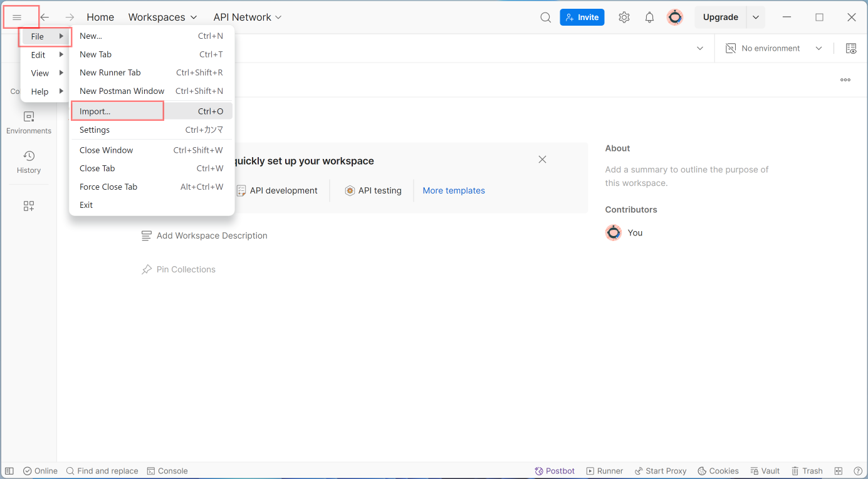Image resolution: width=868 pixels, height=479 pixels.
Task: Select Import from the File menu
Action: point(94,110)
